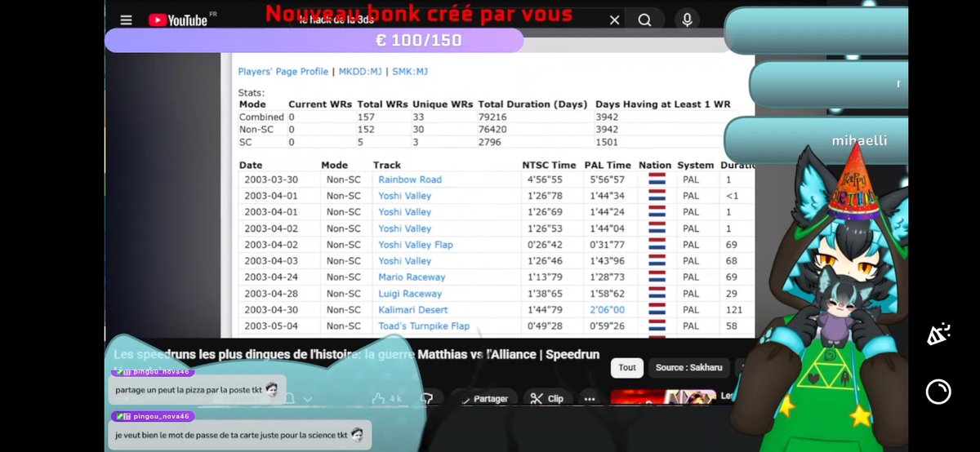Select the Source : Sakharu chip
The image size is (980, 452).
pyautogui.click(x=690, y=368)
